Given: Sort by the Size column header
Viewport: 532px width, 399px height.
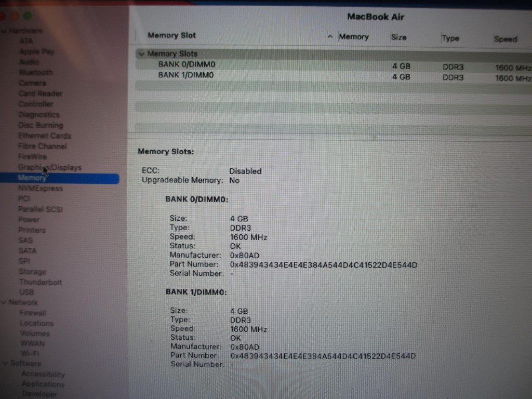Looking at the screenshot, I should point(398,37).
